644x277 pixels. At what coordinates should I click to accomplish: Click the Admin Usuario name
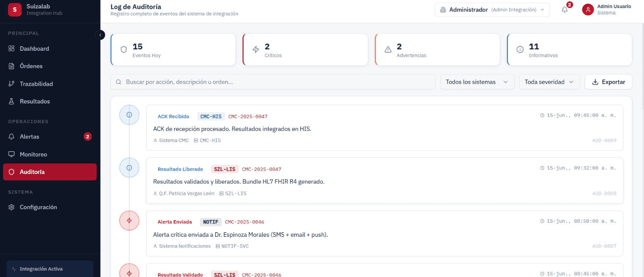[614, 6]
